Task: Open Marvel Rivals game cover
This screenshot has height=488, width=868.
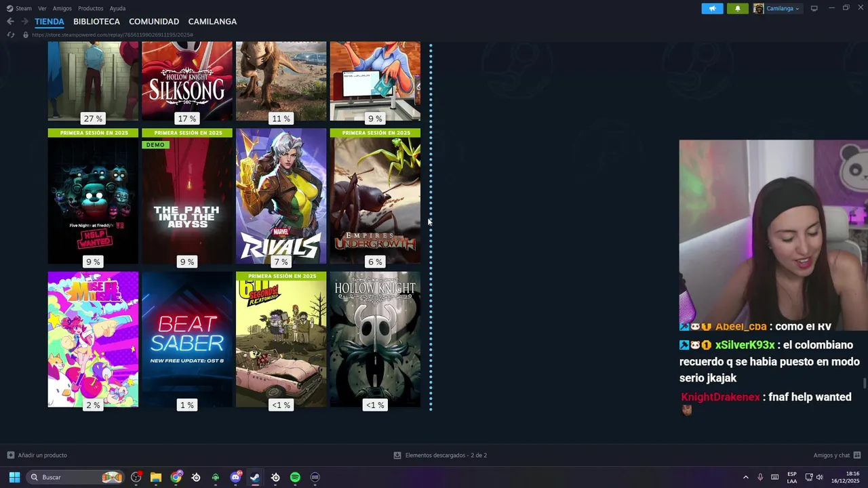Action: tap(281, 196)
